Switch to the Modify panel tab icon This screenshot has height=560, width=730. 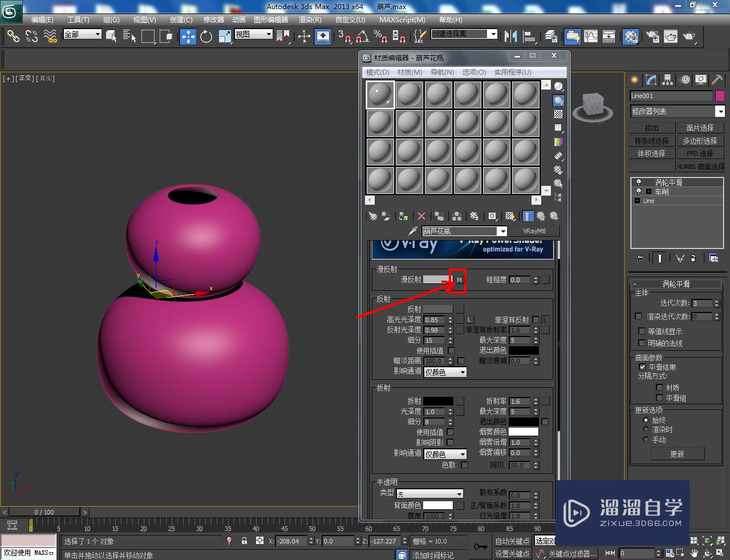(x=651, y=80)
